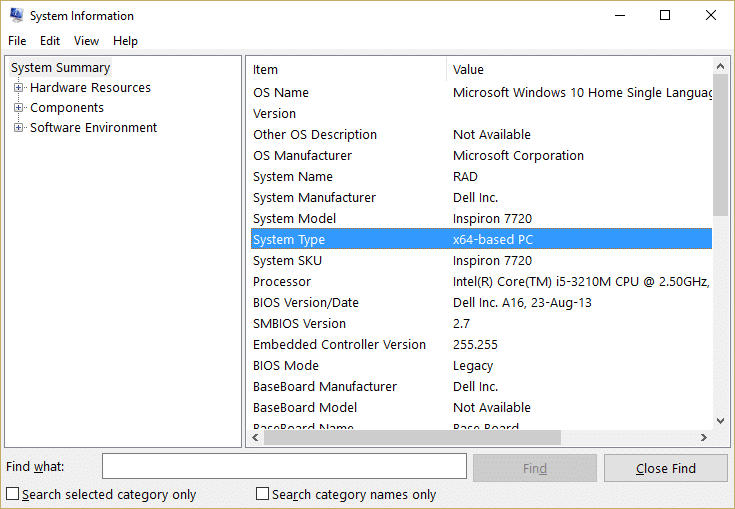Click the value Legacy
Image resolution: width=735 pixels, height=509 pixels.
point(473,366)
